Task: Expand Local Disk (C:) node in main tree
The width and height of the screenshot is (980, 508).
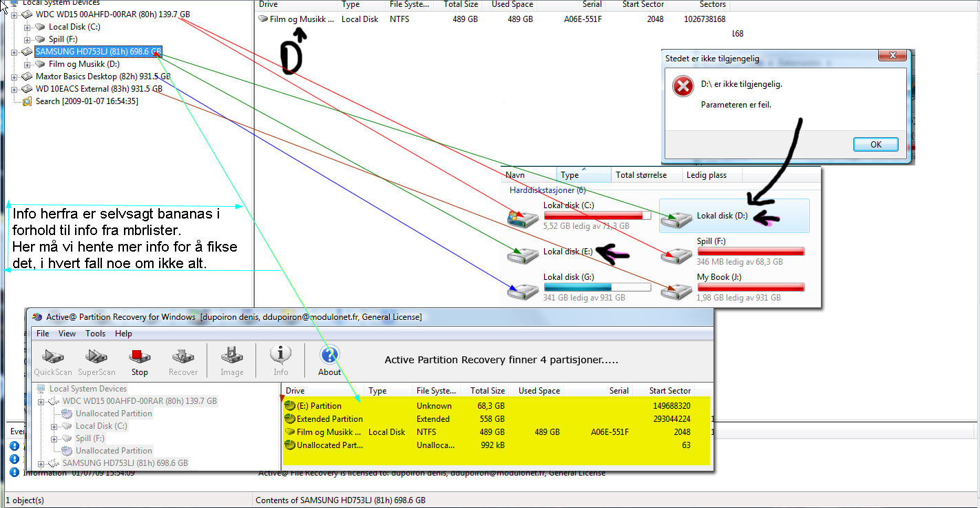Action: click(x=28, y=27)
